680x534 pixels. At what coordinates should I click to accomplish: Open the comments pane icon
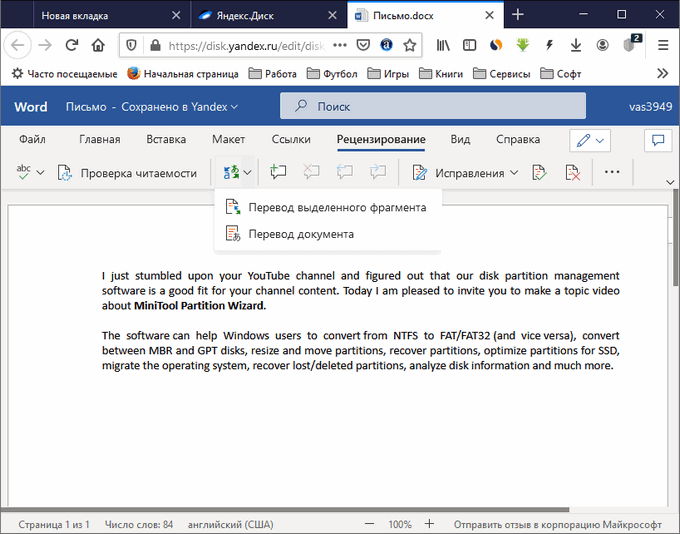(x=658, y=140)
